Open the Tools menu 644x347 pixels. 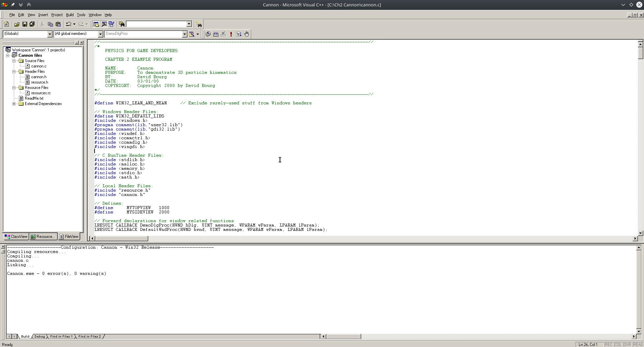81,15
